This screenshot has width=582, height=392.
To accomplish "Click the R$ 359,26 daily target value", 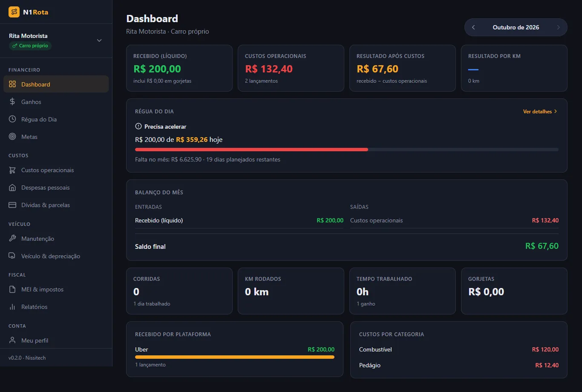I will click(192, 140).
